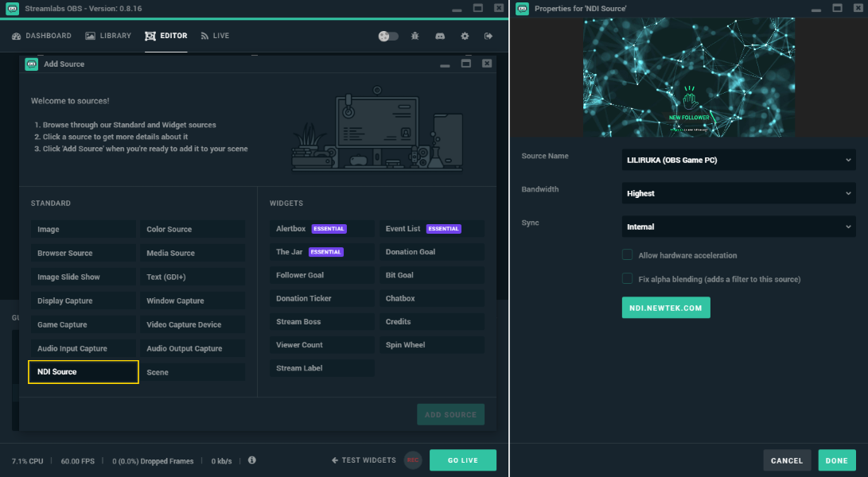868x477 pixels.
Task: Click Test Widgets link
Action: 364,460
